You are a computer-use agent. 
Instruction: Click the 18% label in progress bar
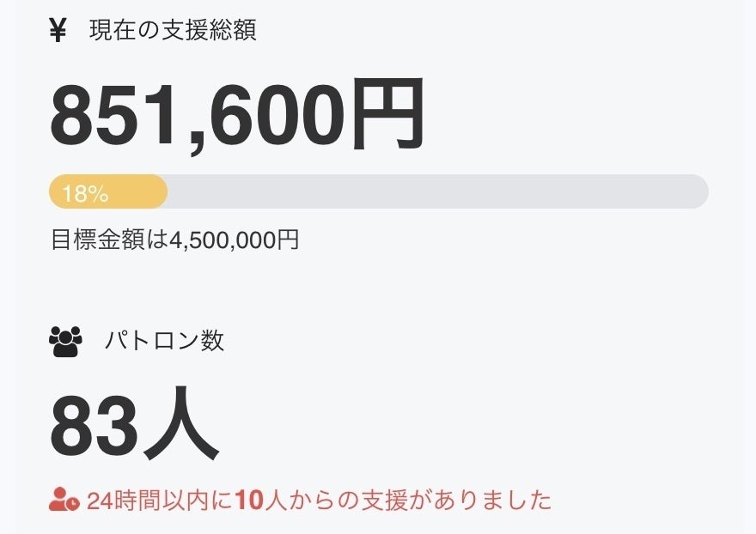tap(85, 193)
